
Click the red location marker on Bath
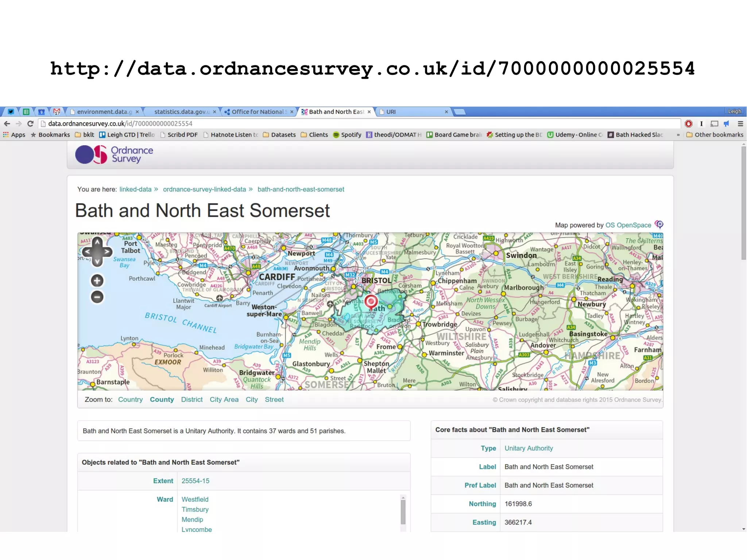(x=371, y=302)
